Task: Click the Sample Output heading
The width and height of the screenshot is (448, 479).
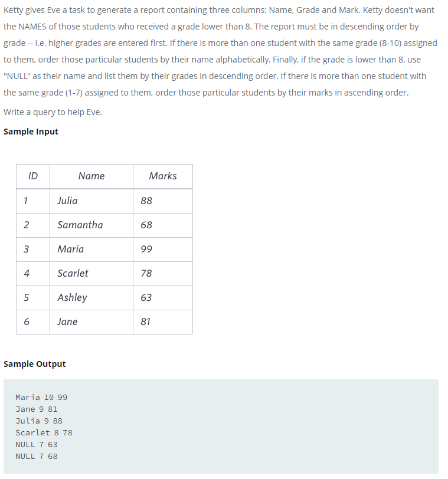Action: 35,364
